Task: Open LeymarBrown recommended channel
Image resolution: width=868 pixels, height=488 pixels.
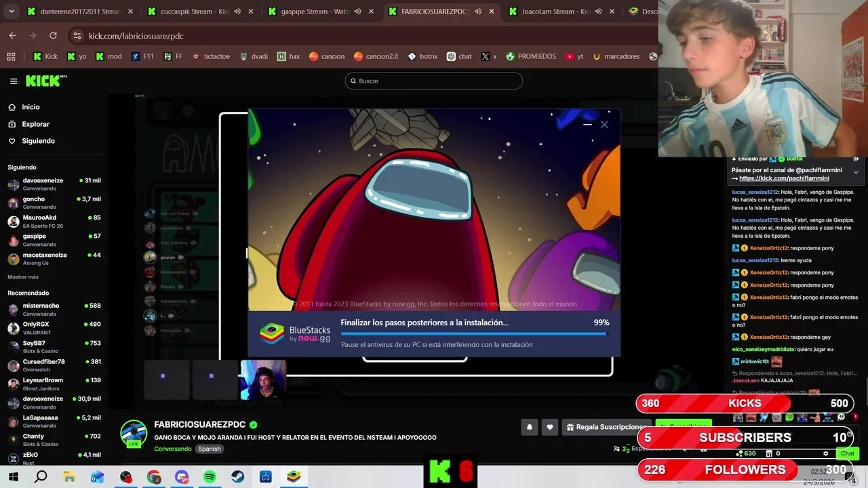Action: coord(54,384)
